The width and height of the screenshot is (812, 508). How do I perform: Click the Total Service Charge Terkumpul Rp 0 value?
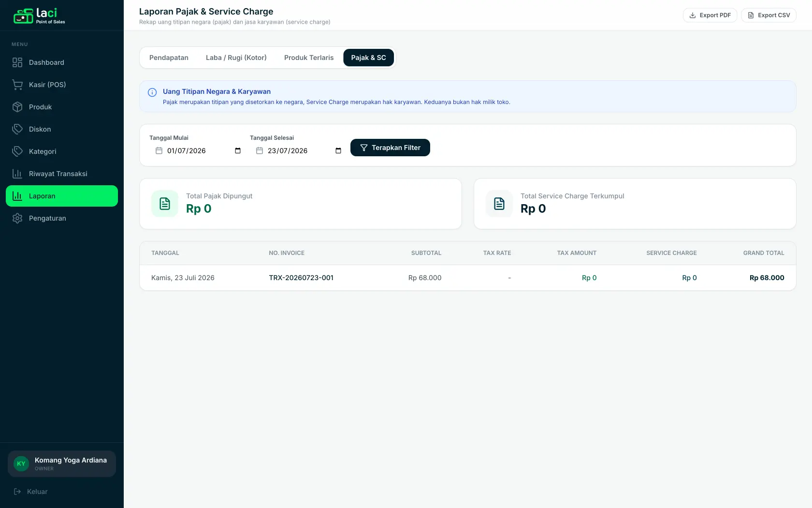533,209
